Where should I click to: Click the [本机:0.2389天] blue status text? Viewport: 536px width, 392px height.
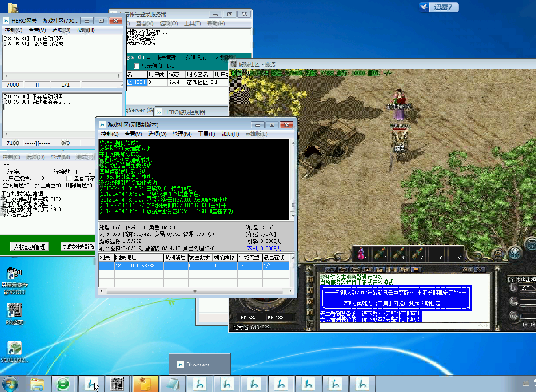pos(264,248)
